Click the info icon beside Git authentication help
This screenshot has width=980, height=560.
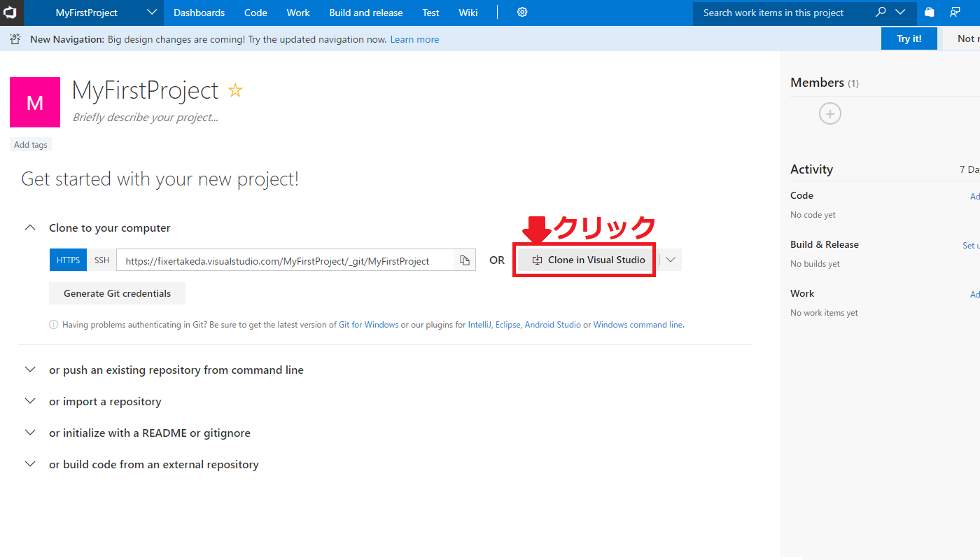tap(53, 325)
